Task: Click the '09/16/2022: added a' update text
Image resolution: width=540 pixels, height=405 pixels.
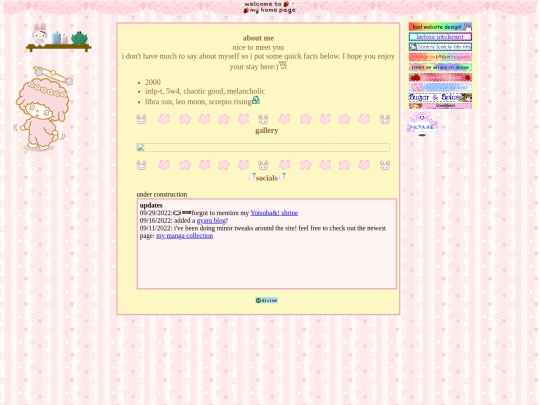Action: coord(167,220)
